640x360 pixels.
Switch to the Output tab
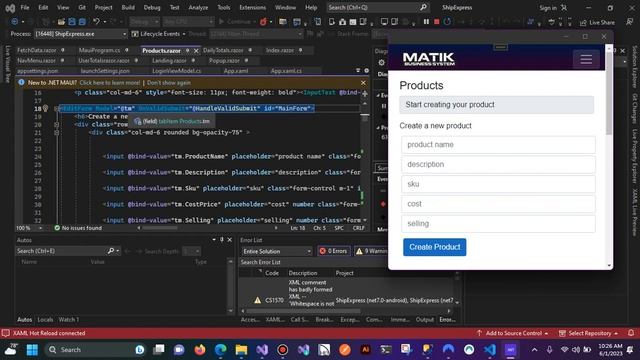[x=424, y=320]
